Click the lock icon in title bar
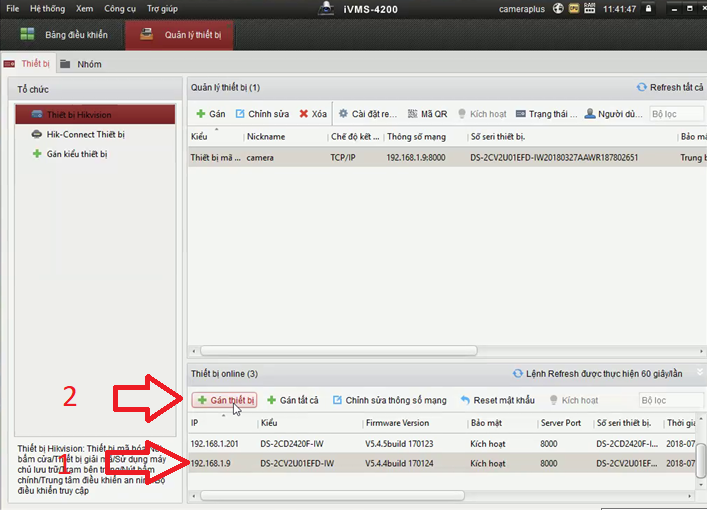Image resolution: width=707 pixels, height=510 pixels. pos(648,8)
